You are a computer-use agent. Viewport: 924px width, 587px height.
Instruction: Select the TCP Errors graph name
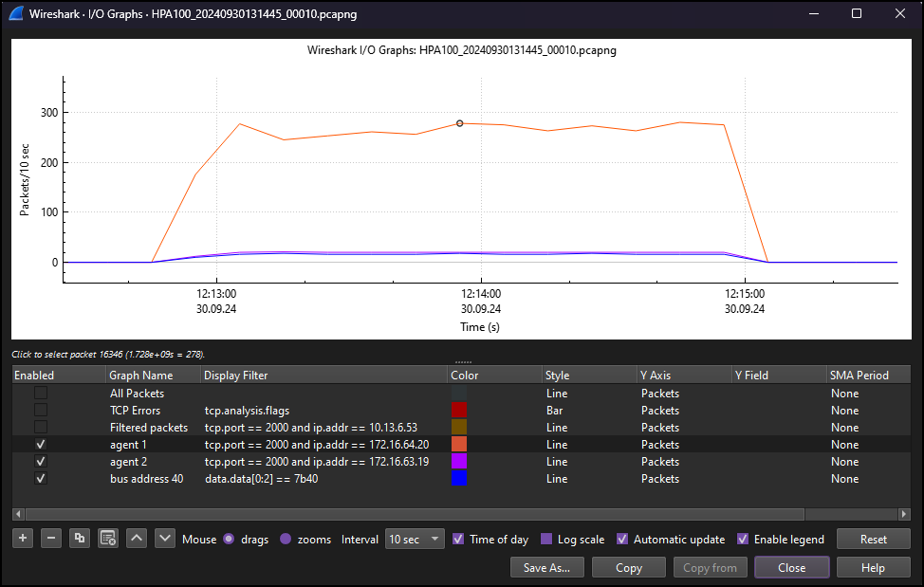pyautogui.click(x=135, y=411)
